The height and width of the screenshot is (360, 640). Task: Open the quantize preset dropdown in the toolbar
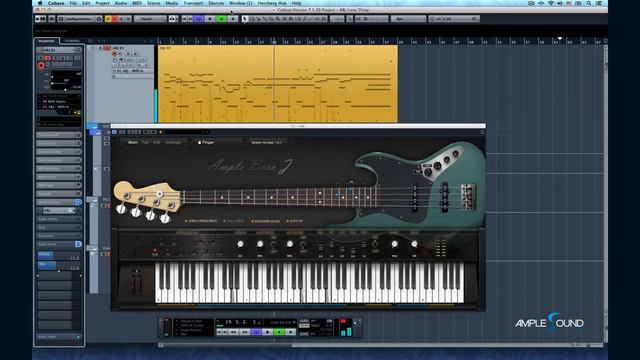click(x=454, y=19)
